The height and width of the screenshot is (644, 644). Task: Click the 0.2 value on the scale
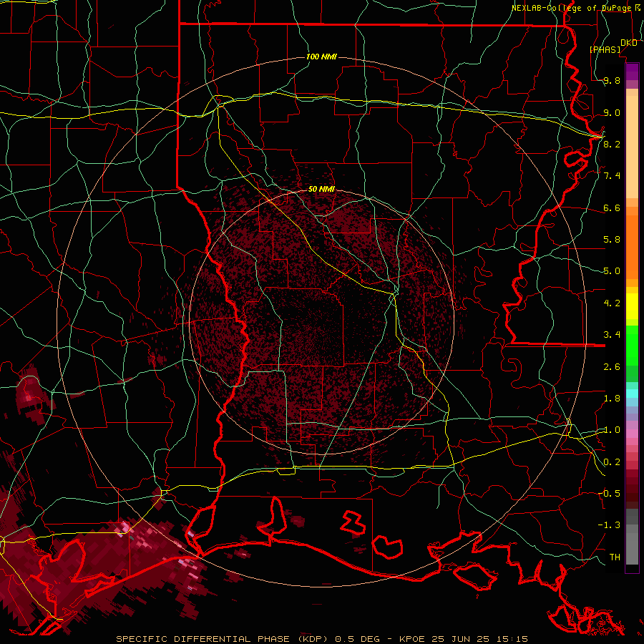tap(612, 462)
